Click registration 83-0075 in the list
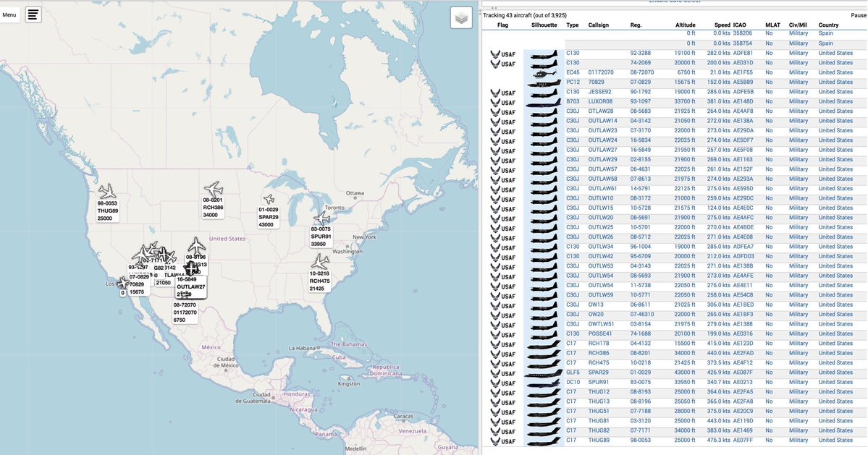Viewport: 868px width, 455px height. click(641, 382)
